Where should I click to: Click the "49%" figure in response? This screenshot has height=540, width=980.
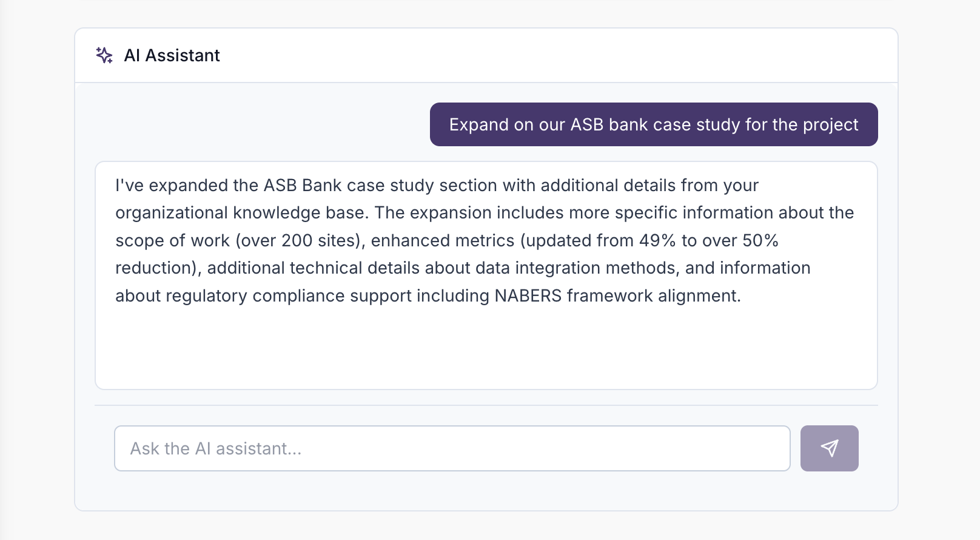click(657, 241)
